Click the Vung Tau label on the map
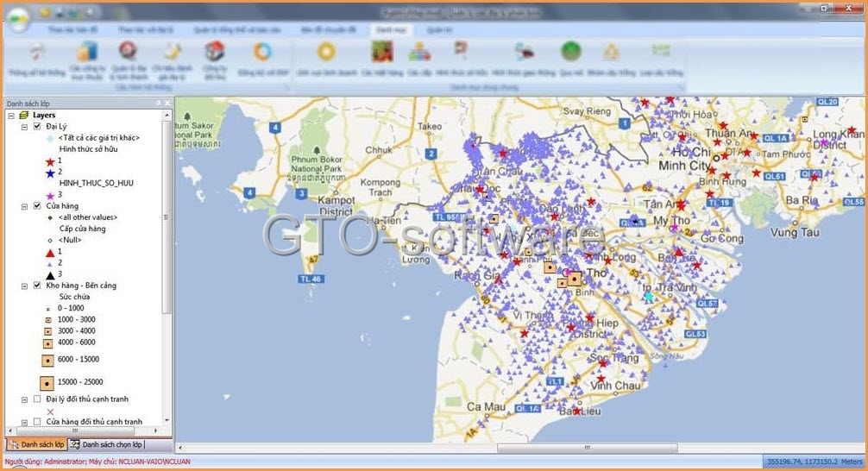Viewport: 868px width, 471px height. pos(795,233)
